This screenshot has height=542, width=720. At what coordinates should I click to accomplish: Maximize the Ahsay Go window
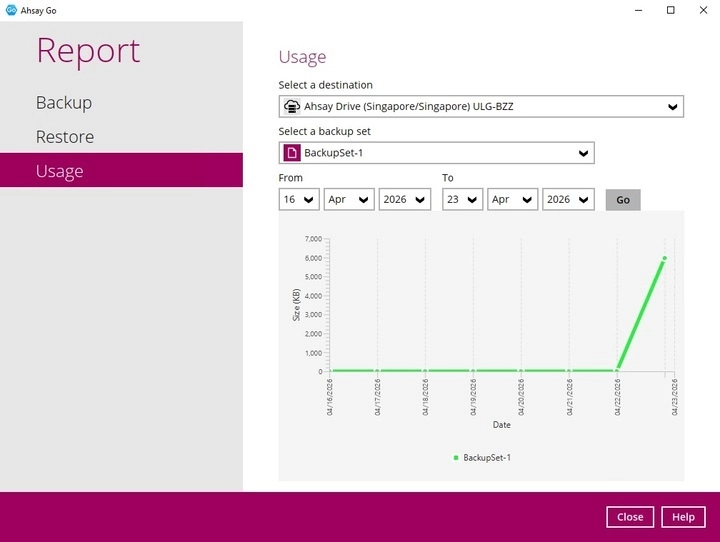click(670, 10)
